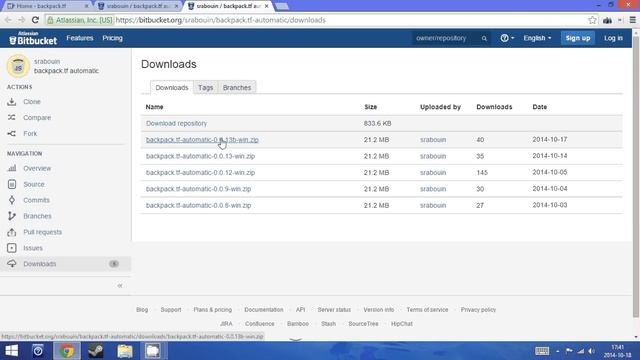Click the Sign up button
The height and width of the screenshot is (360, 640).
point(578,38)
